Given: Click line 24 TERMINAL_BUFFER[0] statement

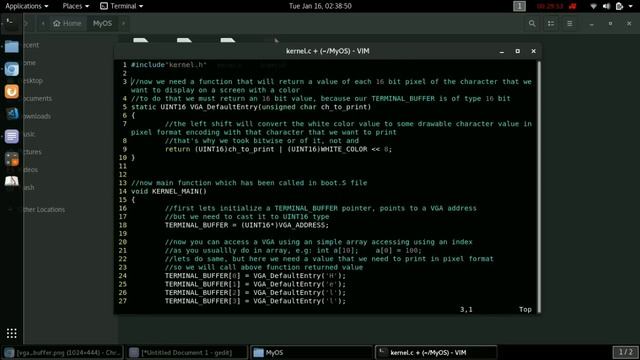Looking at the screenshot, I should [255, 276].
